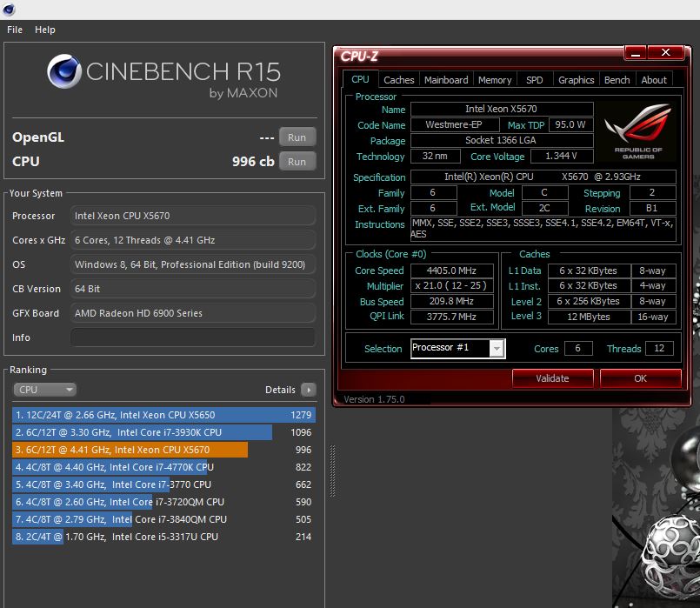Click the Info input field

(x=193, y=337)
